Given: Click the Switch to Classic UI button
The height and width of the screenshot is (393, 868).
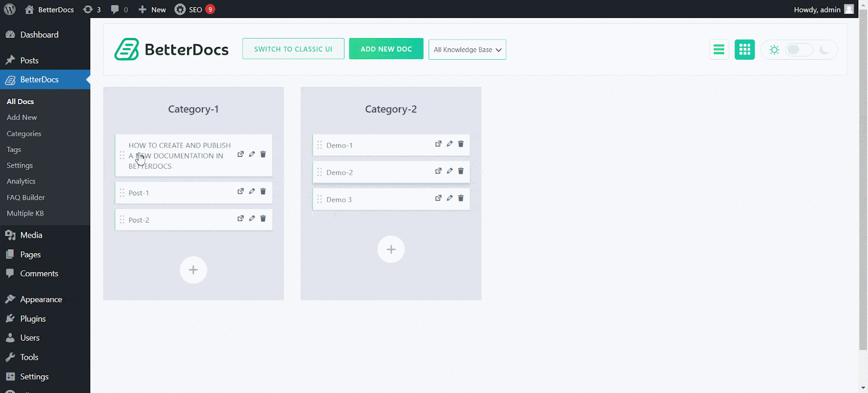Looking at the screenshot, I should coord(293,49).
